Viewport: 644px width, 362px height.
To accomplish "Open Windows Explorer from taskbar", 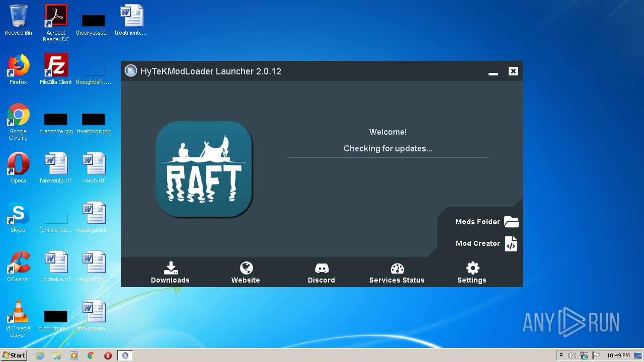I will [x=57, y=355].
